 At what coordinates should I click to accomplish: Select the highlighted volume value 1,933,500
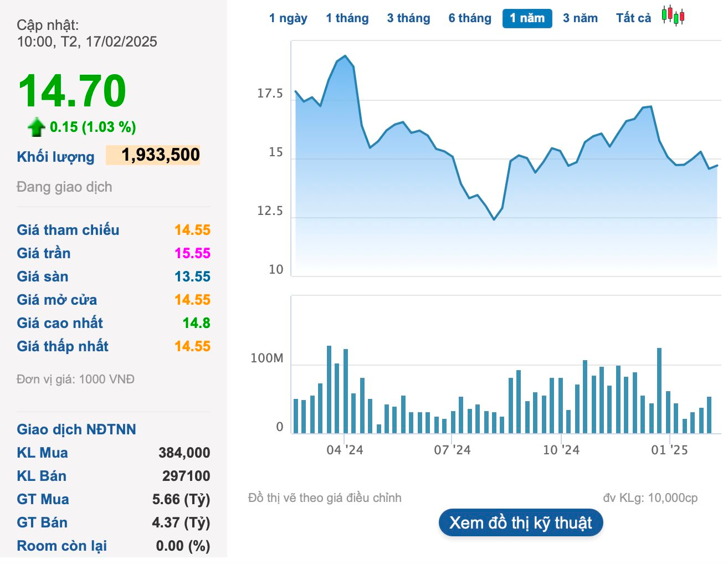pyautogui.click(x=153, y=155)
